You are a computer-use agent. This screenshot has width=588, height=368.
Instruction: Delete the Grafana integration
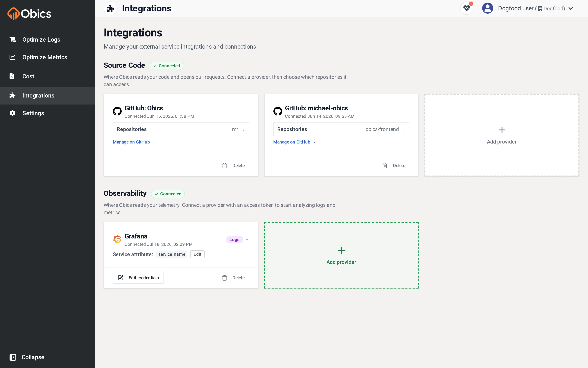pos(234,278)
